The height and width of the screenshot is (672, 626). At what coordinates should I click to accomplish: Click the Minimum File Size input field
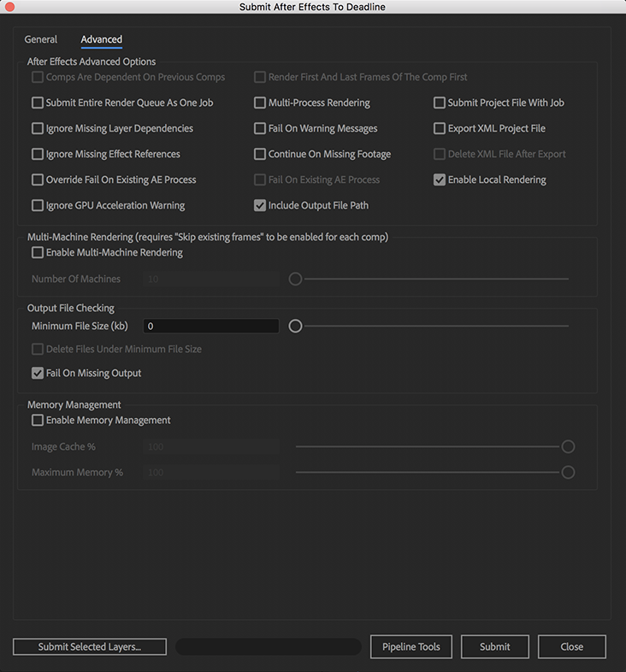[210, 326]
